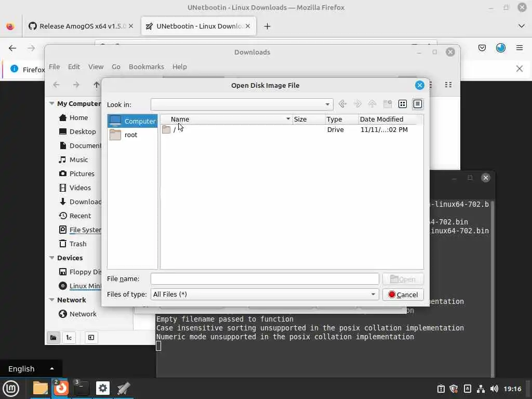Collapse My Computer section in file manager
This screenshot has height=399, width=532.
tap(51, 103)
